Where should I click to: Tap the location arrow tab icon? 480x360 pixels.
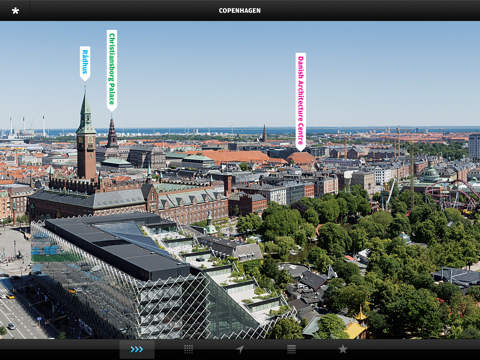pyautogui.click(x=240, y=349)
